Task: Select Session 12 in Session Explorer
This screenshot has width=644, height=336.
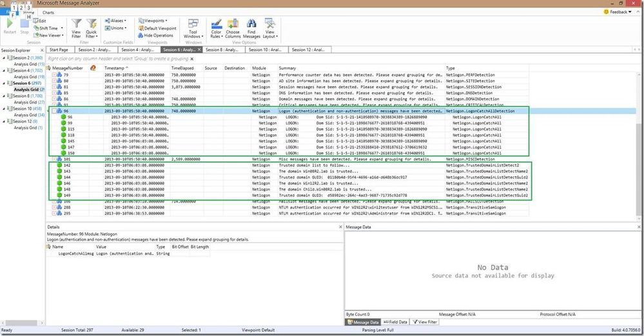Action: (22, 121)
